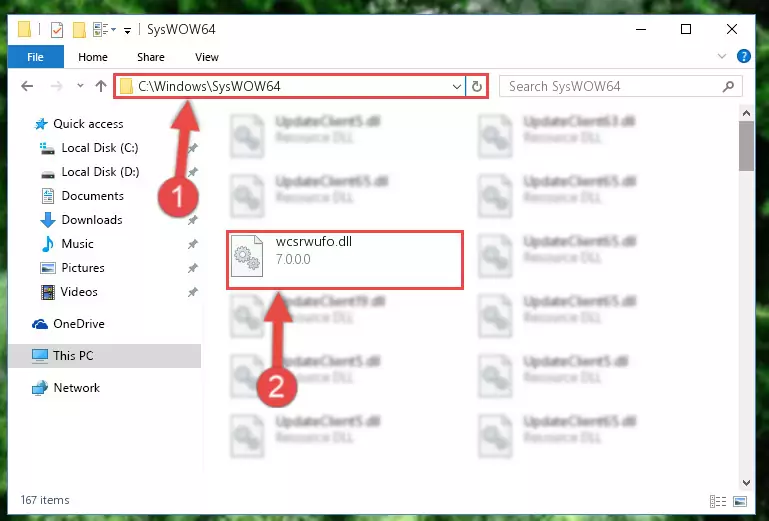Select Network in navigation pane
The width and height of the screenshot is (769, 521).
(x=77, y=388)
